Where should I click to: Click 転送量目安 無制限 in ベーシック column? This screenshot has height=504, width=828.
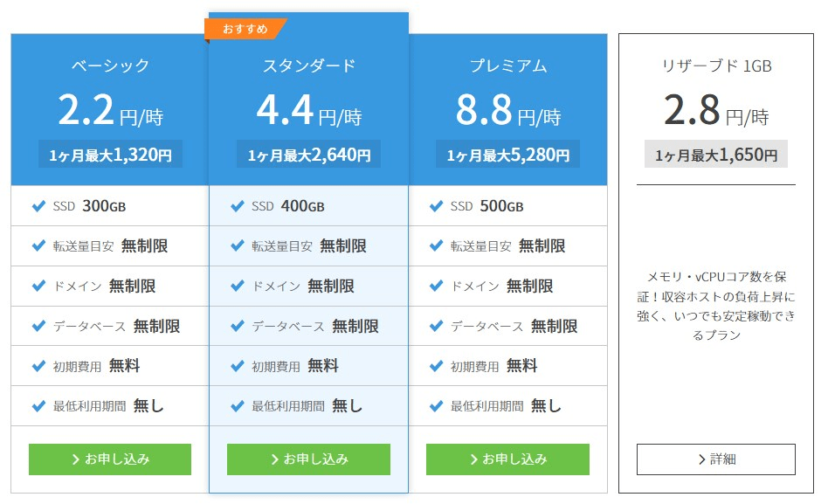click(110, 245)
